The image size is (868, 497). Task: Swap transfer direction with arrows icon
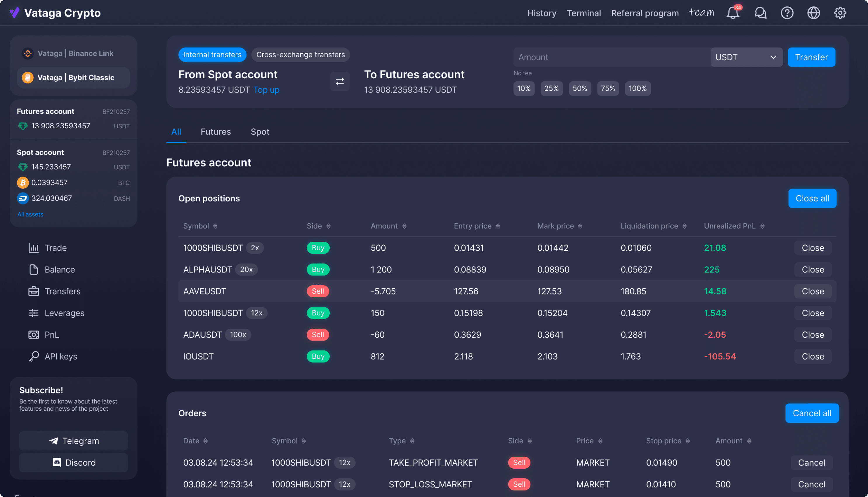340,81
